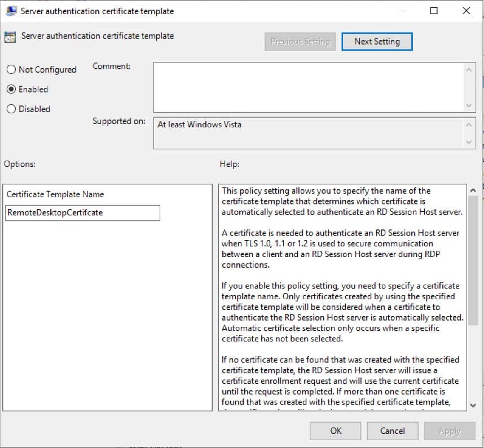The height and width of the screenshot is (448, 484).
Task: Click the 'Certificate Template Name' label
Action: tap(55, 194)
